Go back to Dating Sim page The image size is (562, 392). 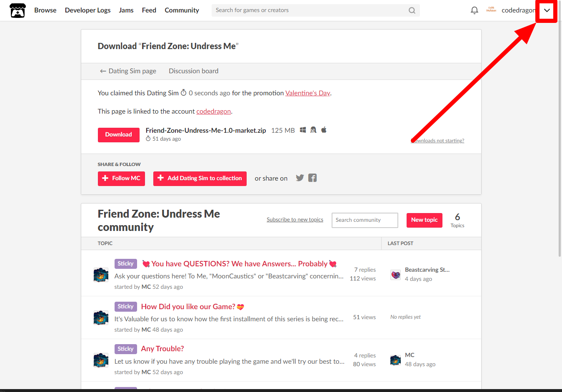tap(128, 71)
